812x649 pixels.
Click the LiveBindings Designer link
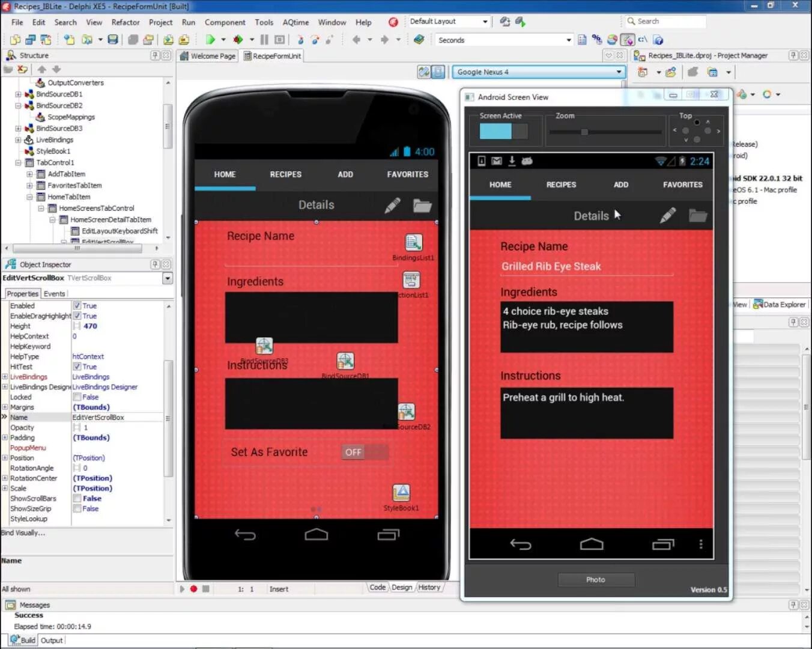(x=105, y=387)
